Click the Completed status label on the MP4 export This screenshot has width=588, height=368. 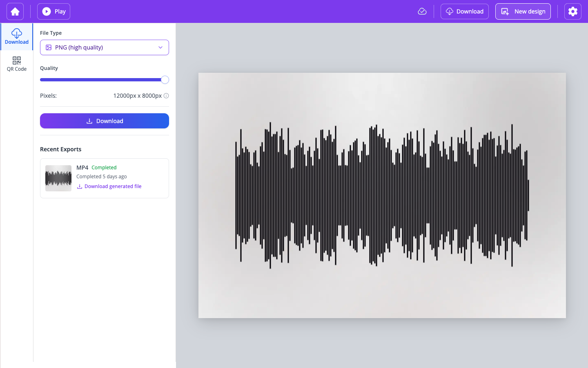(x=104, y=167)
